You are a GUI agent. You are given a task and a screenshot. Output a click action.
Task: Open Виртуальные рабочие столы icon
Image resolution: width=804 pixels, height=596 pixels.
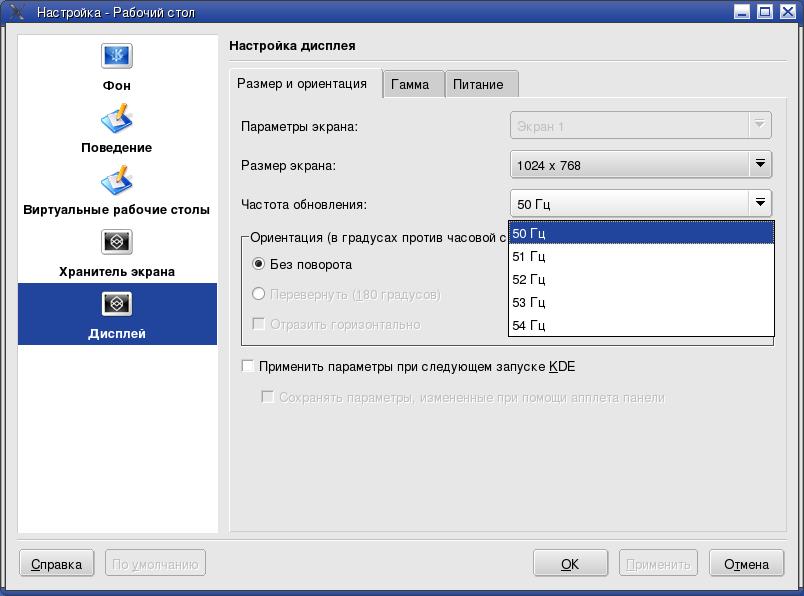click(x=117, y=181)
